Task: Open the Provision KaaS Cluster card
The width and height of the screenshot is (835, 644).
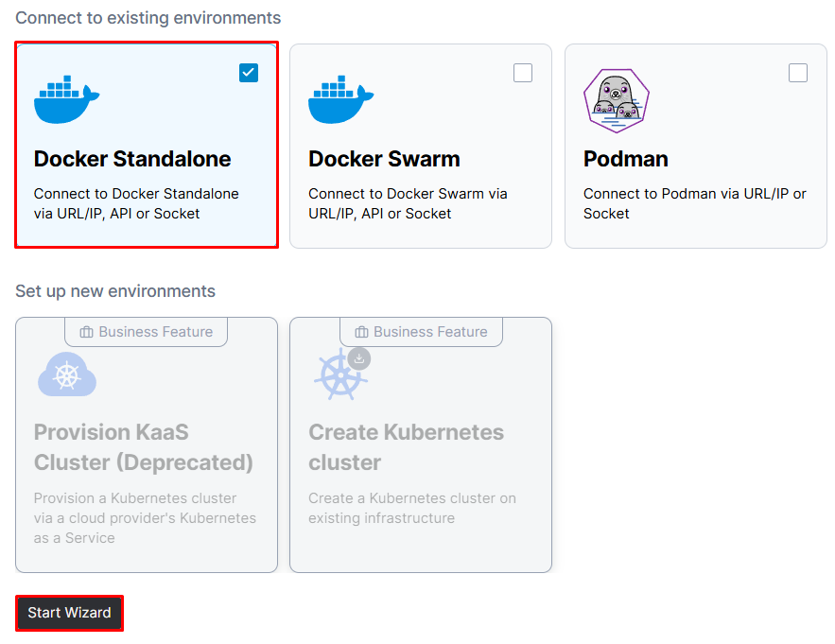Action: click(147, 444)
